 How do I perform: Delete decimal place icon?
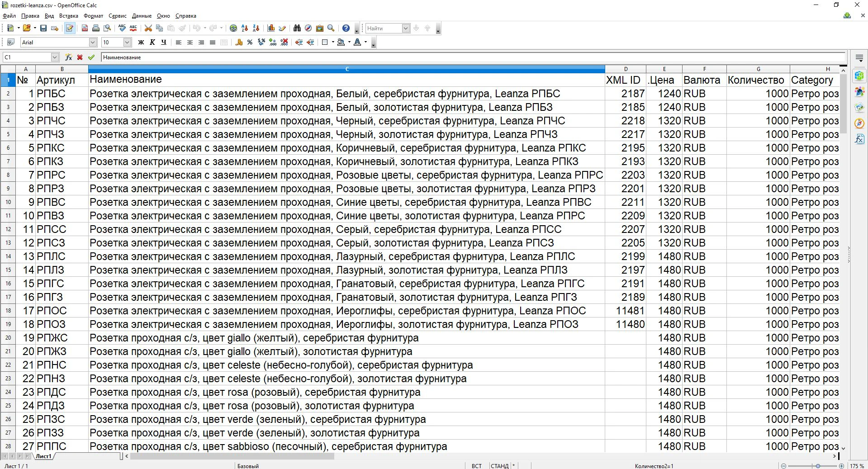coord(284,42)
